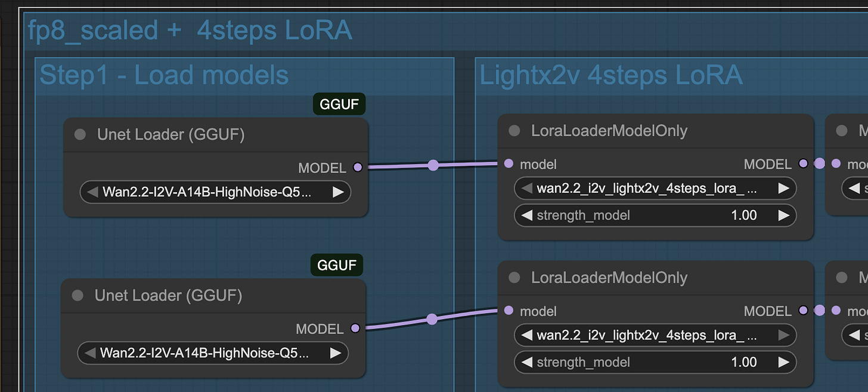Image resolution: width=868 pixels, height=392 pixels.
Task: Select next LoRA file in upper LoraLoaderModelOnly
Action: [x=784, y=188]
